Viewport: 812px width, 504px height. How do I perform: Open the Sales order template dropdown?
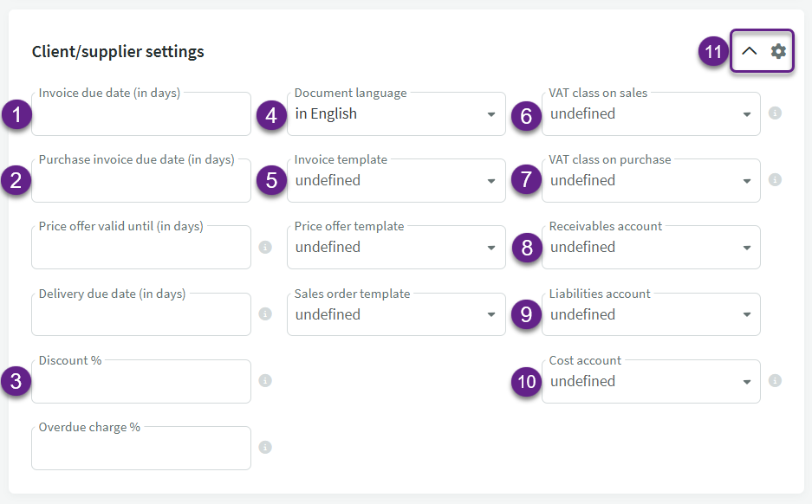pyautogui.click(x=396, y=315)
